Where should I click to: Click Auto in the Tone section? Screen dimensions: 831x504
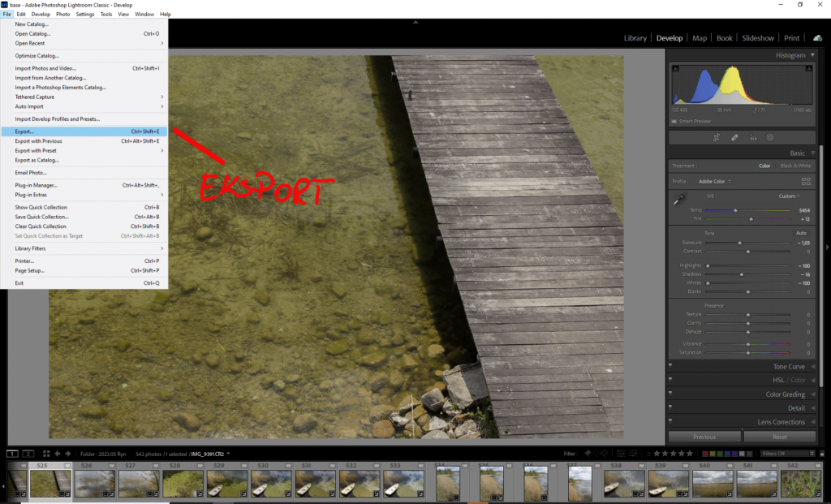pos(802,233)
